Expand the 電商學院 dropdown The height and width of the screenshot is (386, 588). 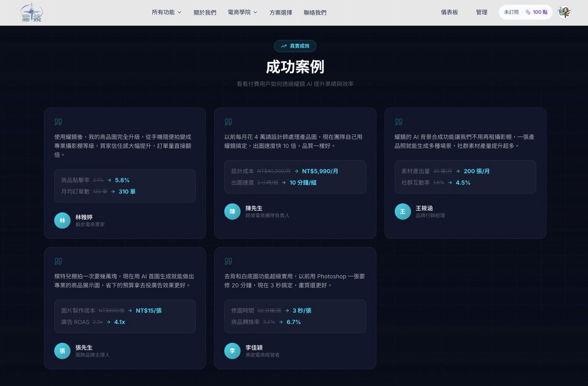tap(240, 12)
